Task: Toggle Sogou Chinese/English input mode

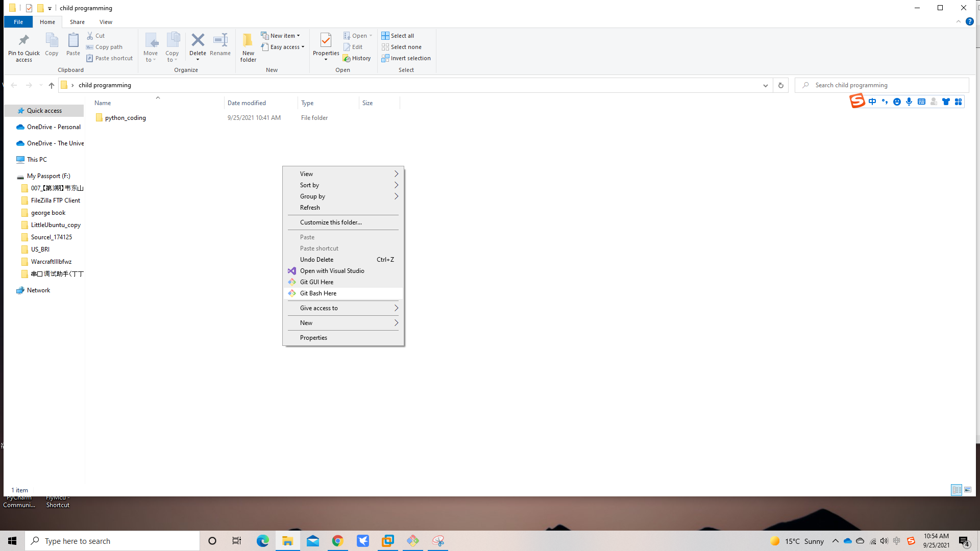Action: [x=872, y=102]
